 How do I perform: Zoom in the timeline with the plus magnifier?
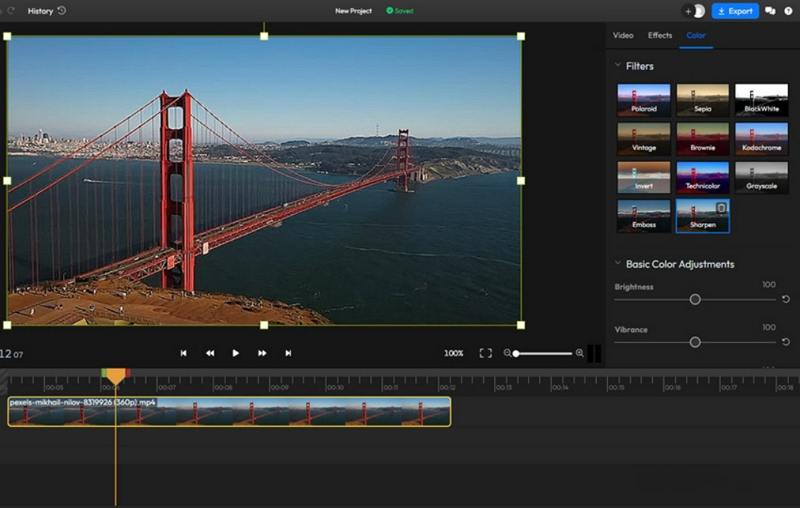[580, 353]
